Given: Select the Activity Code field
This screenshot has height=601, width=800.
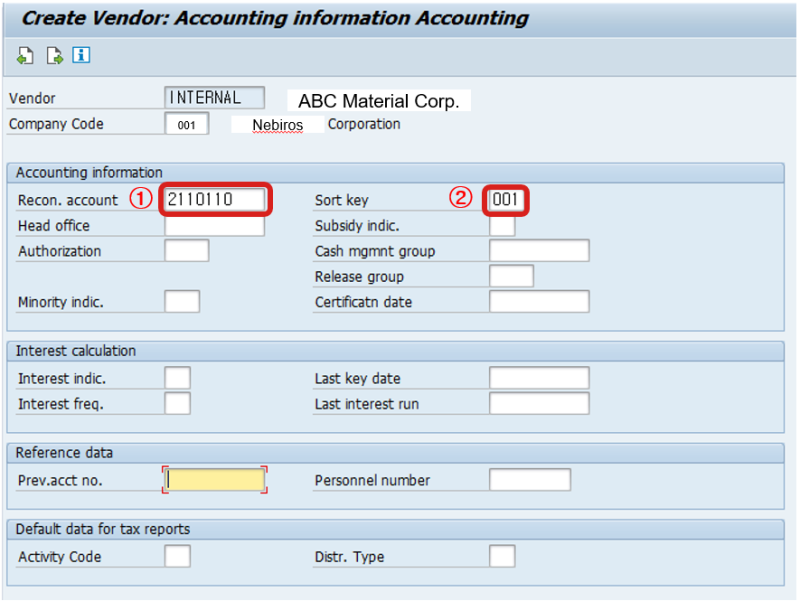Looking at the screenshot, I should [178, 556].
